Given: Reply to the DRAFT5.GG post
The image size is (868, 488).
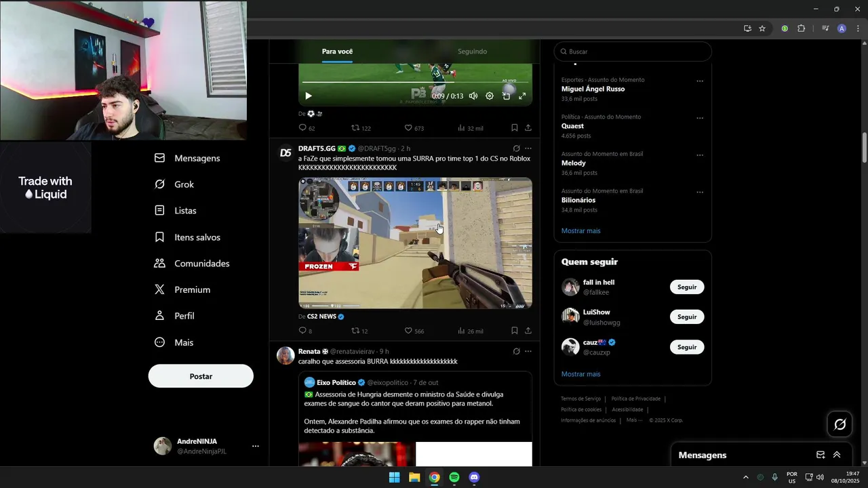Looking at the screenshot, I should 305,331.
